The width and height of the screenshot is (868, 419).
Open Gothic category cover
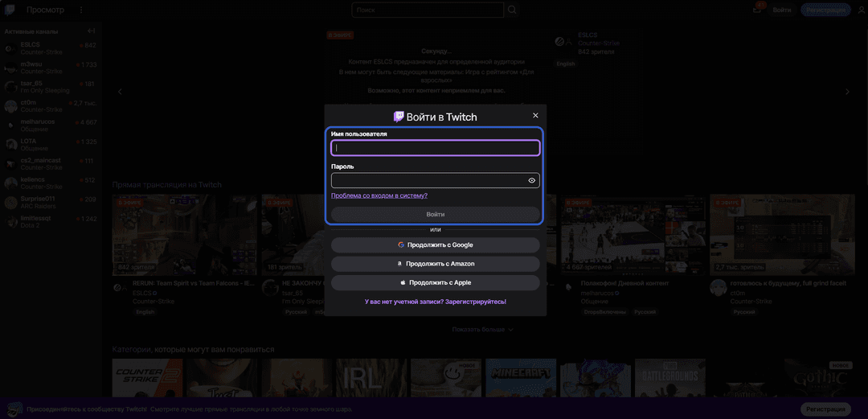point(819,378)
